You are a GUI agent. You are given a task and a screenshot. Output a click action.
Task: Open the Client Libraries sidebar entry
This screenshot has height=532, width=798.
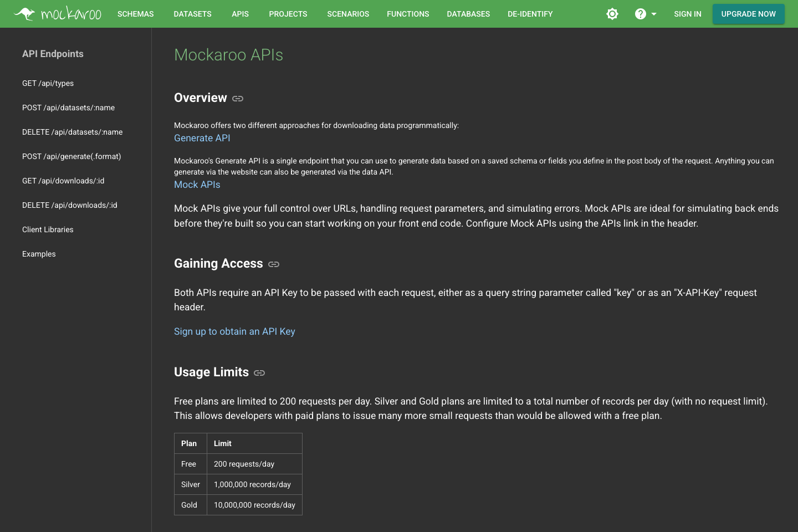(48, 229)
